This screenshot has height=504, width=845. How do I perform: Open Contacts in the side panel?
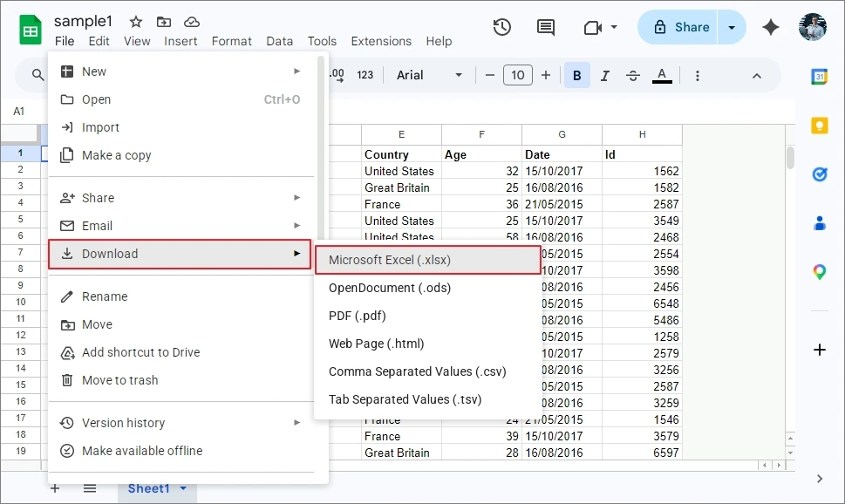(819, 222)
